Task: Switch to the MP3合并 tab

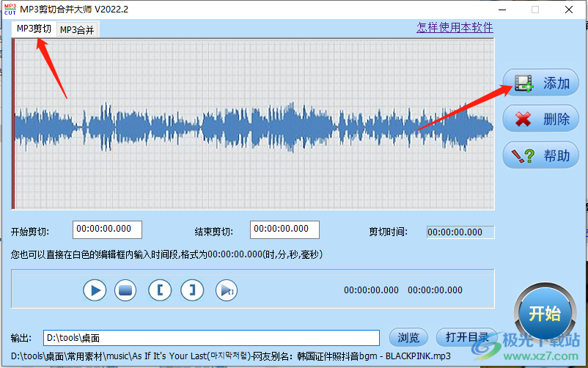Action: 78,30
